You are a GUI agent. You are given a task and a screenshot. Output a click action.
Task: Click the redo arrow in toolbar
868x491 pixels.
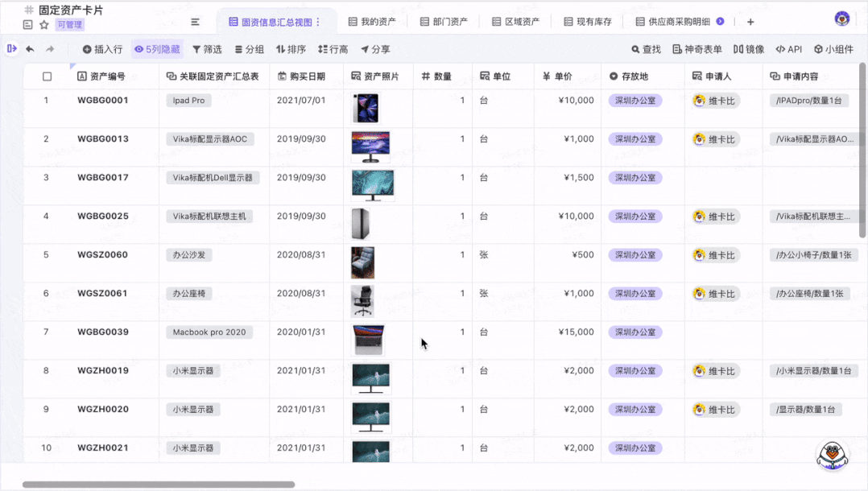(50, 49)
